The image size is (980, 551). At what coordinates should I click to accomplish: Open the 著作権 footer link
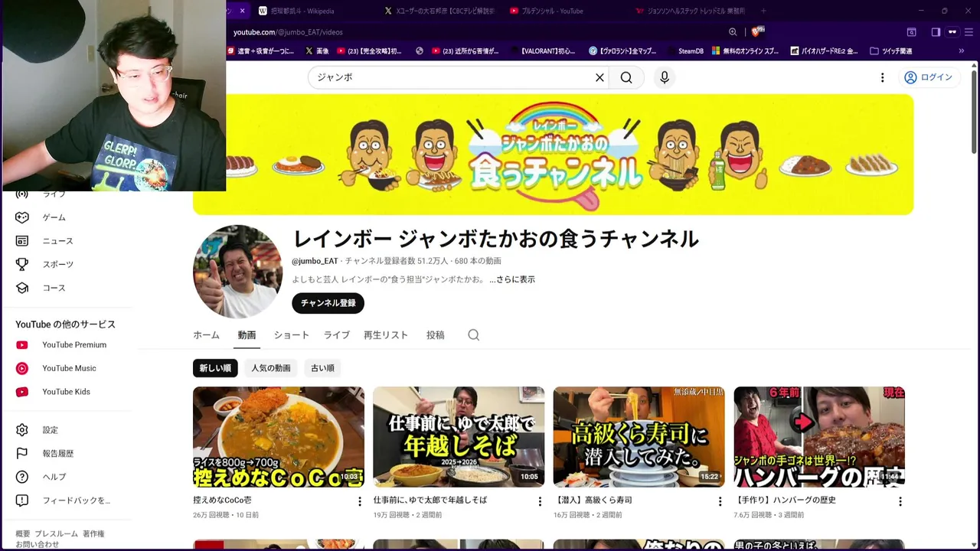coord(93,534)
